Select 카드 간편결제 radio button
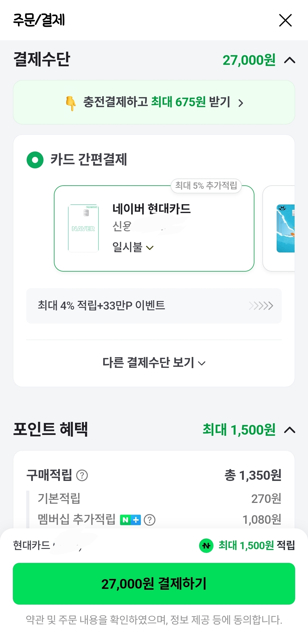Image resolution: width=308 pixels, height=644 pixels. [35, 160]
